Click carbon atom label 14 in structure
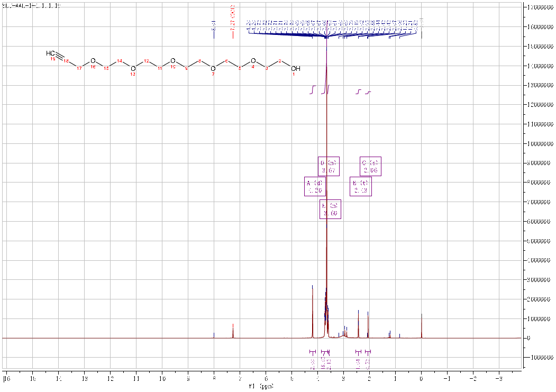 point(120,61)
